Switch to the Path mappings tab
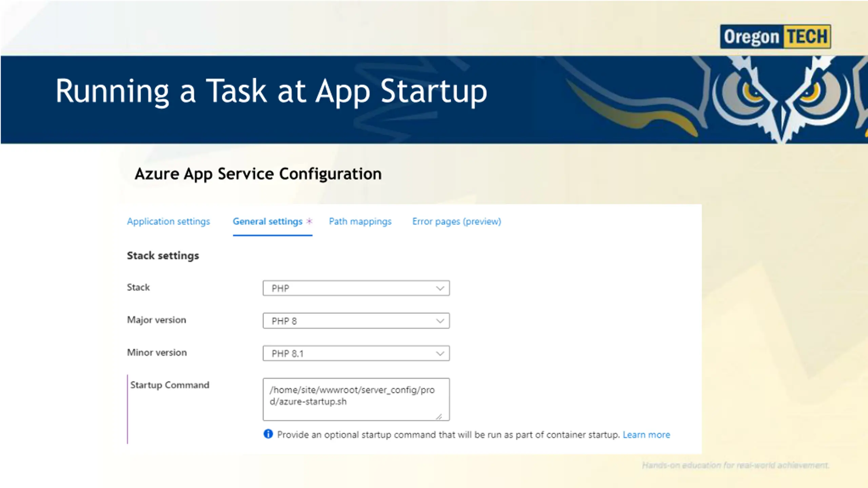868x488 pixels. [x=360, y=222]
